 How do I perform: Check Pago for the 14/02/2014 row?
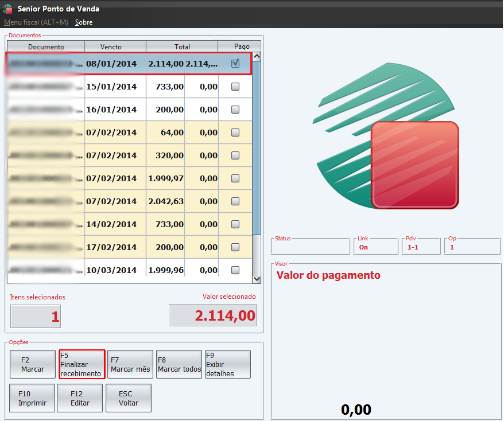tap(235, 224)
